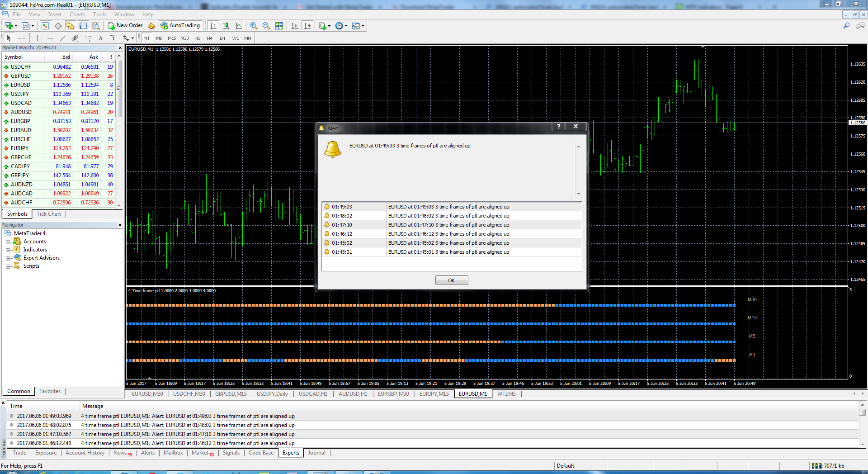
Task: Toggle Auto Scroll on the chart
Action: 295,26
